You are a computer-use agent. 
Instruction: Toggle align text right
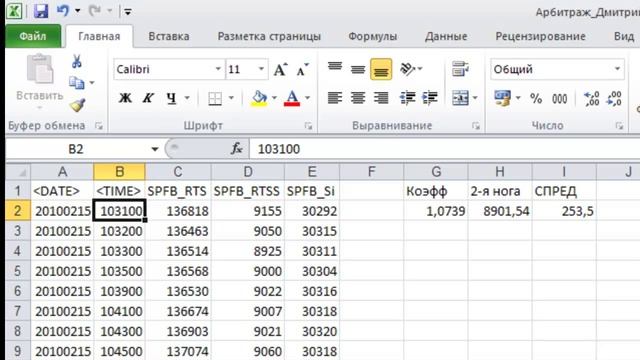[x=381, y=98]
